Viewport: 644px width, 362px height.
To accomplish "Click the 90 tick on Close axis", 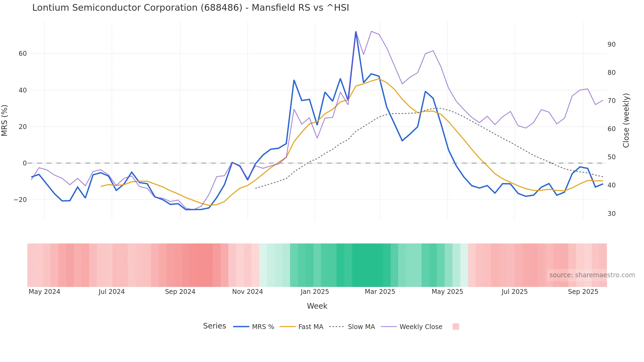I will pos(612,45).
